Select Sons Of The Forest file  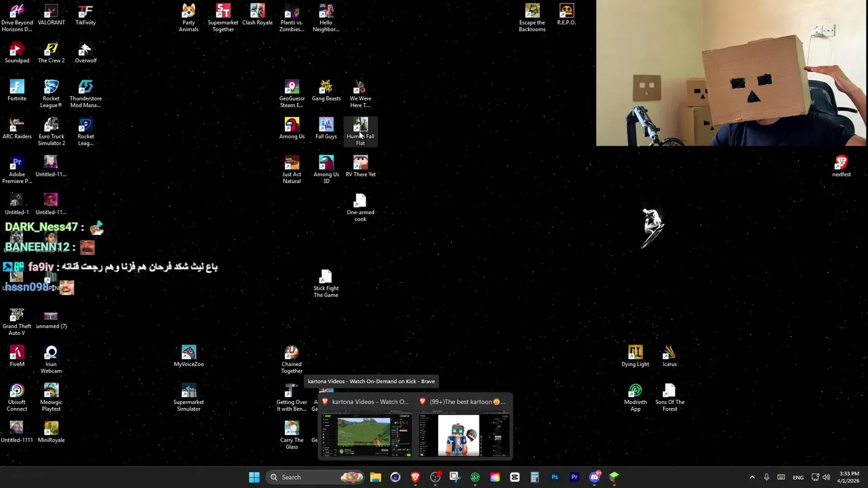[x=670, y=398]
